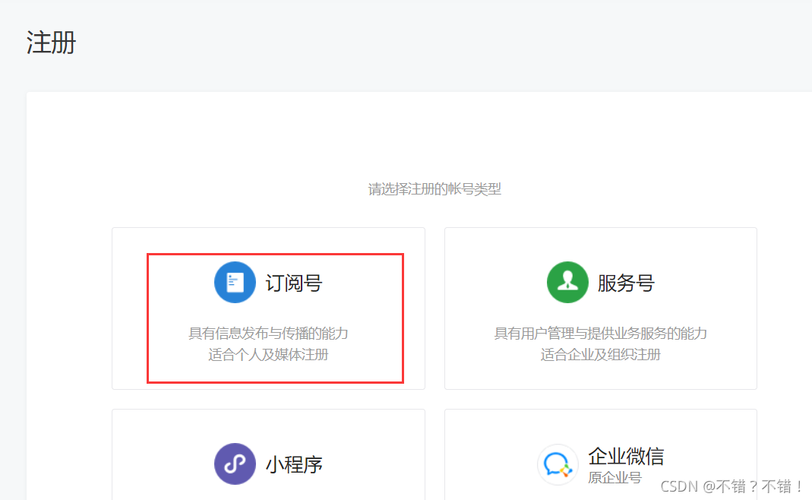This screenshot has width=812, height=500.
Task: Click the 企业微信 chat bubble icon
Action: (558, 464)
